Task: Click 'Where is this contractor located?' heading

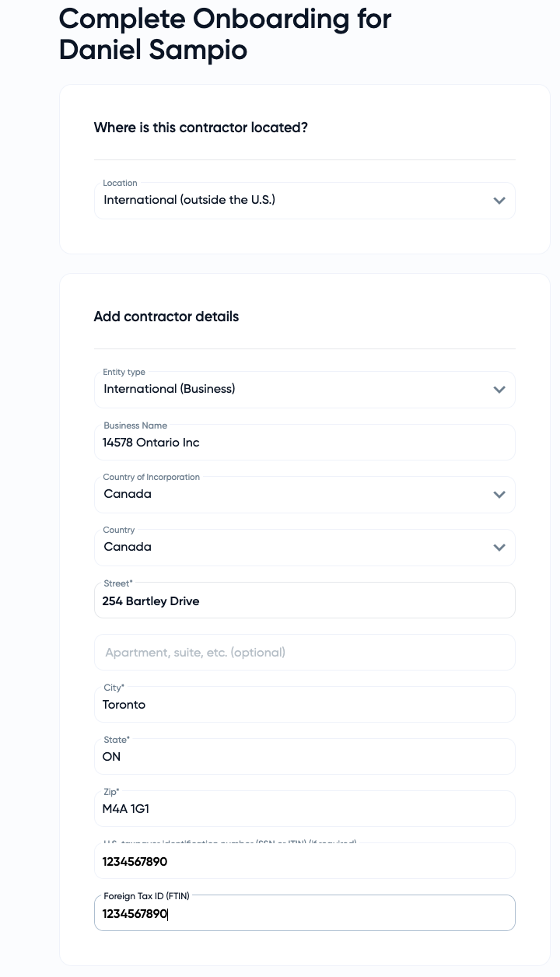Action: [201, 128]
